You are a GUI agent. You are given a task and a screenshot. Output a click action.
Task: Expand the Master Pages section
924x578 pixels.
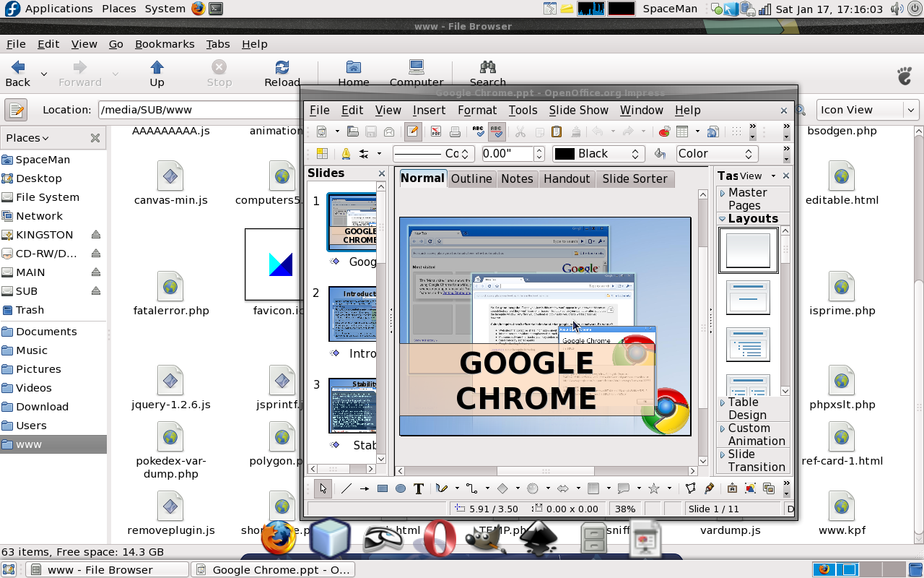[x=753, y=199]
